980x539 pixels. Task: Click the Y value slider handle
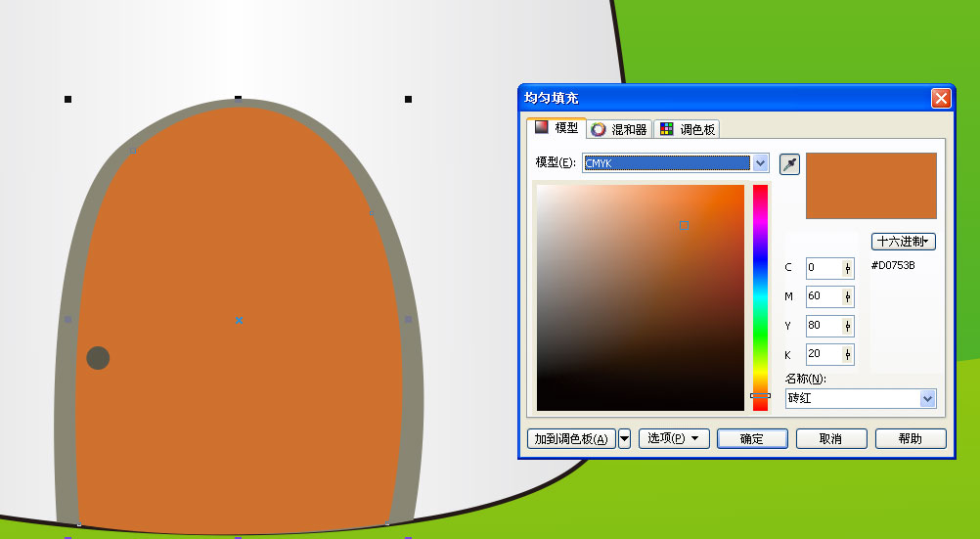pos(848,326)
